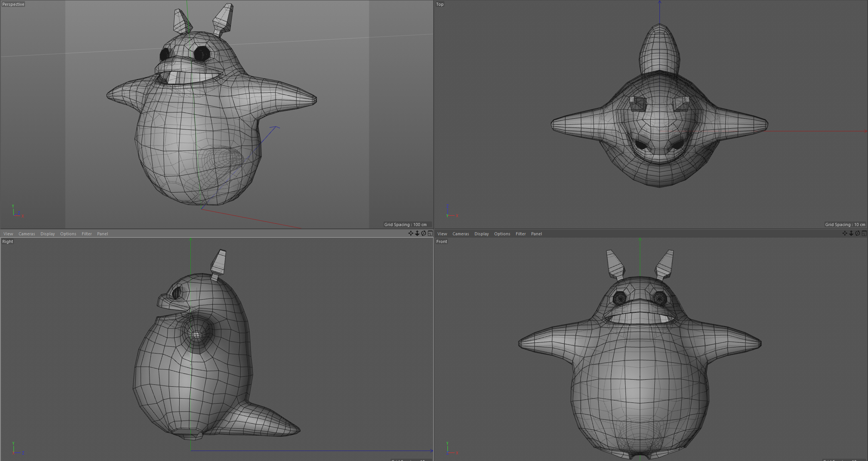Click the zoom camera icon in Right view

tap(417, 233)
